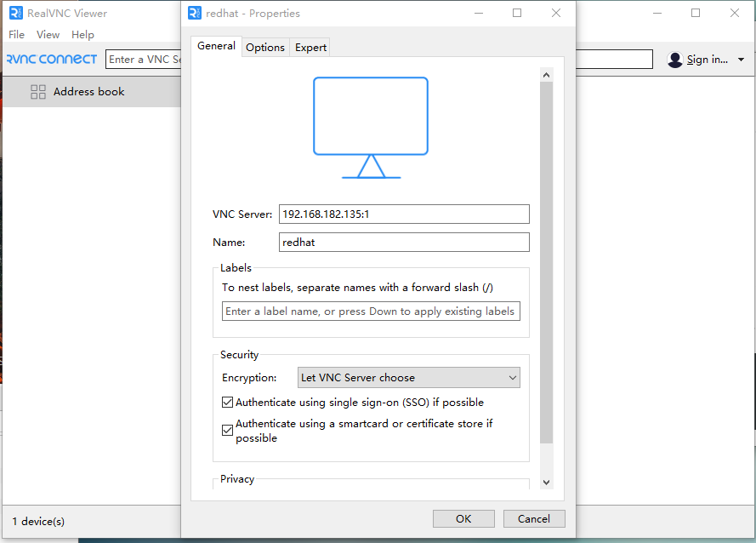This screenshot has height=543, width=756.
Task: Expand the Sign in dropdown arrow
Action: click(x=741, y=60)
